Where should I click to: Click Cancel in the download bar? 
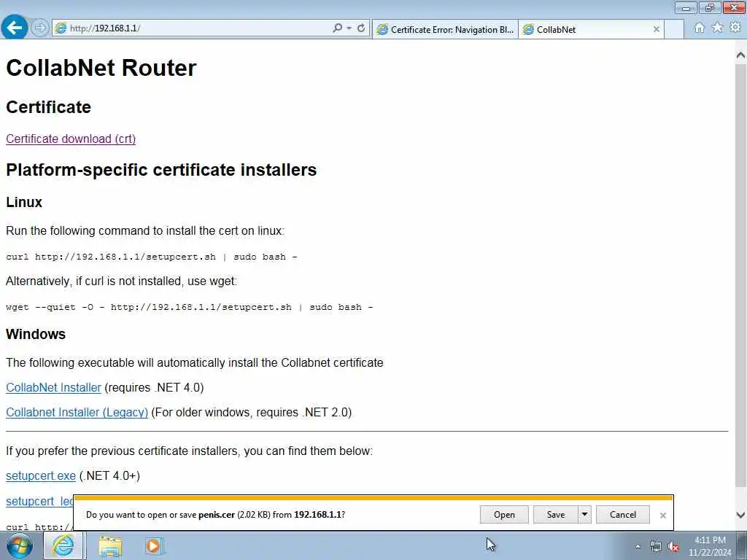click(x=623, y=515)
